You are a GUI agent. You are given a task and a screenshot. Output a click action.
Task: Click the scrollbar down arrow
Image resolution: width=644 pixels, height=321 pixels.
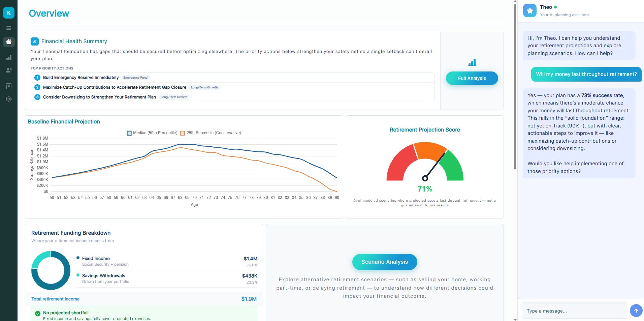515,319
